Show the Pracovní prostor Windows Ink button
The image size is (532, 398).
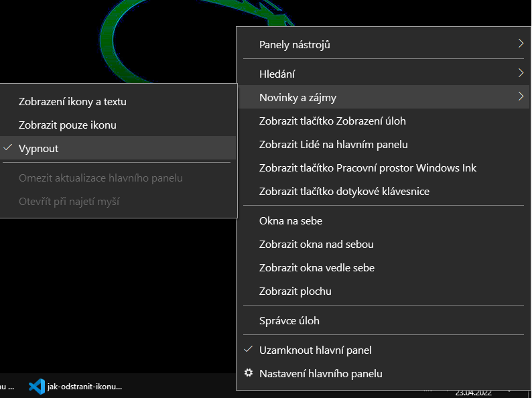coord(367,168)
